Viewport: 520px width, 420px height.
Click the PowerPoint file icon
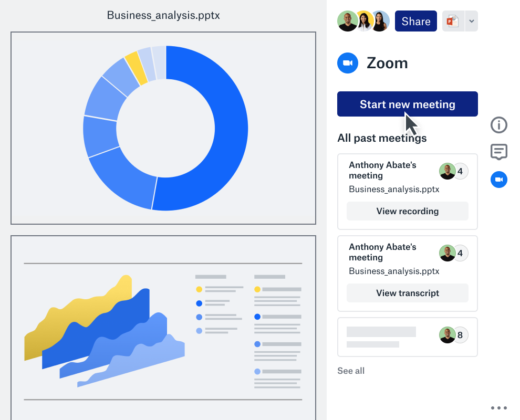point(453,22)
